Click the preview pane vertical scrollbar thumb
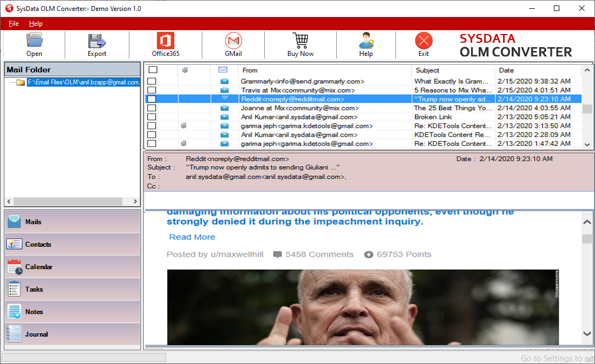The image size is (595, 364). pos(587,238)
